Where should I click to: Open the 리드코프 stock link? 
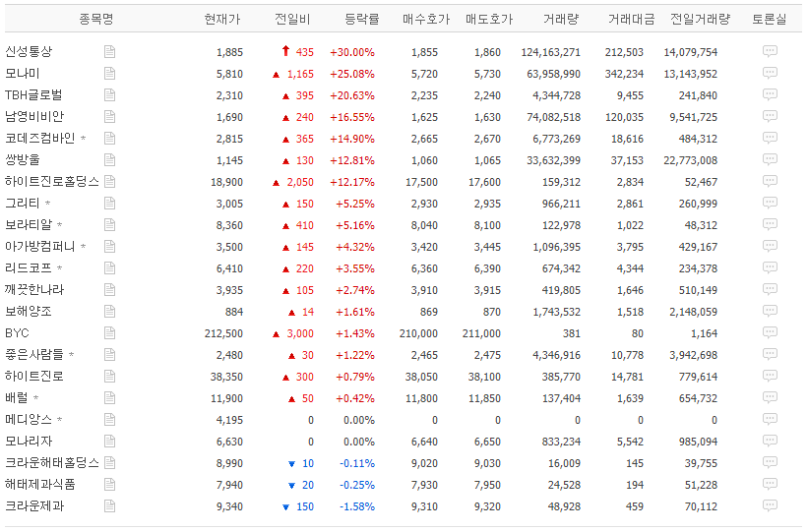click(29, 267)
